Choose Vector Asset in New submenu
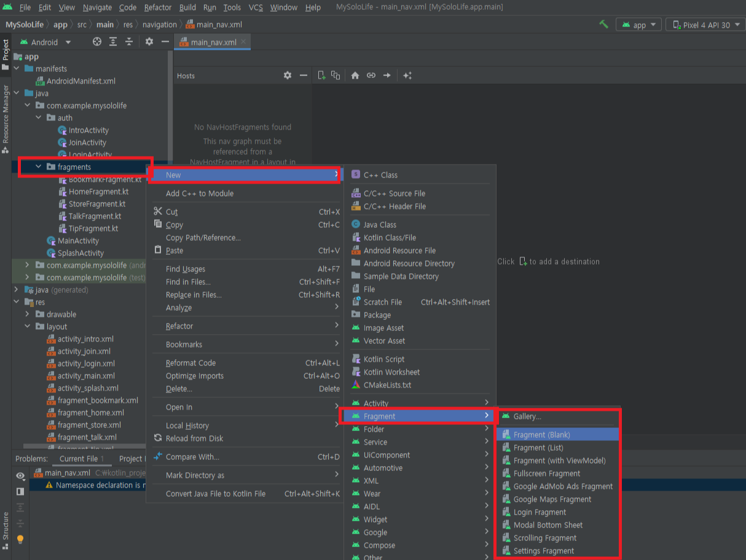 420,341
